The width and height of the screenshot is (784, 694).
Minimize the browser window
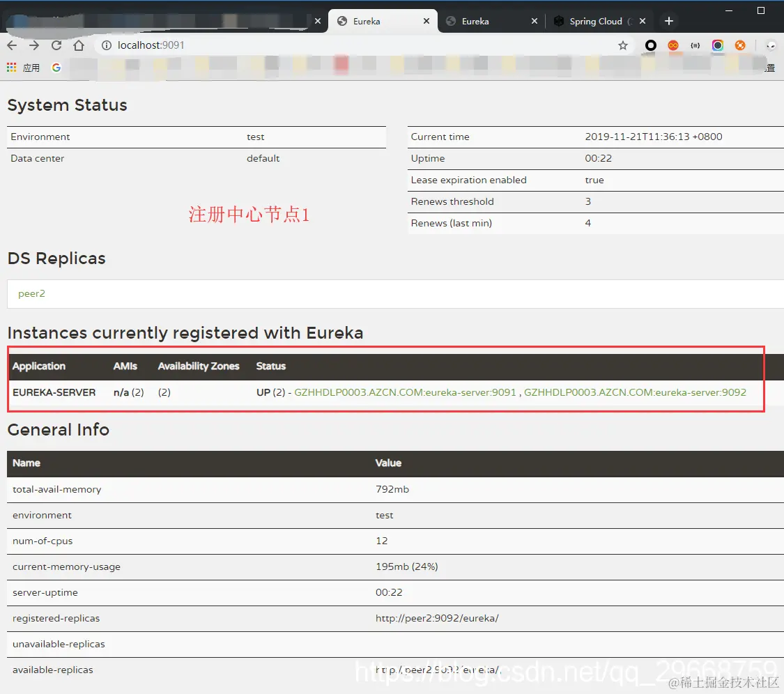(728, 10)
